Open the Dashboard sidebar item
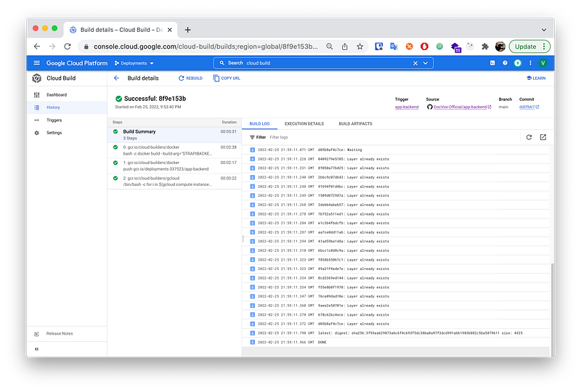This screenshot has width=581, height=392. [67, 95]
